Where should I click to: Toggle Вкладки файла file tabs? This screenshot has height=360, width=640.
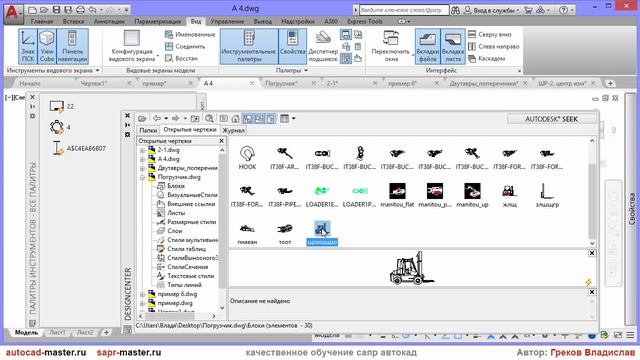(428, 46)
